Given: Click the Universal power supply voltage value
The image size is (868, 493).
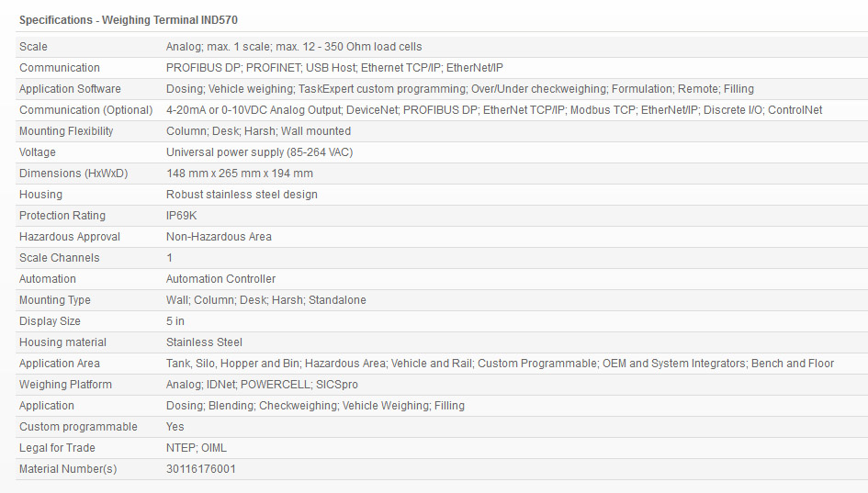Looking at the screenshot, I should click(x=259, y=152).
